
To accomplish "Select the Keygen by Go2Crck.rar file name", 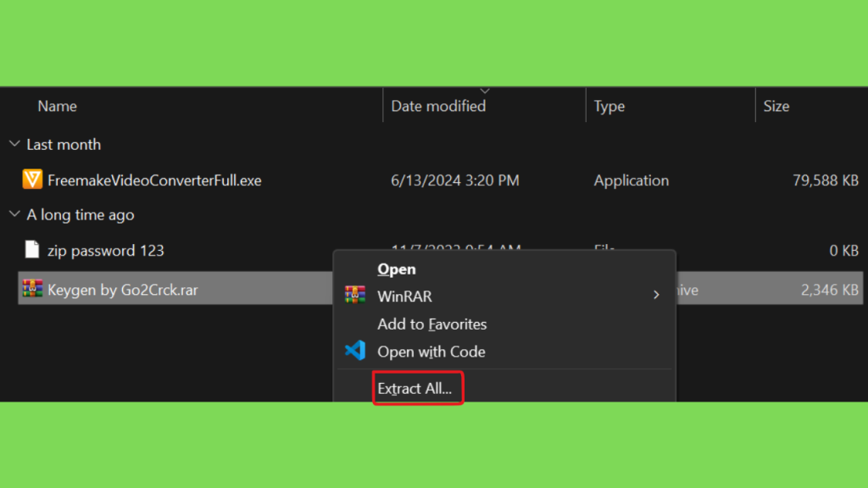I will pyautogui.click(x=122, y=290).
